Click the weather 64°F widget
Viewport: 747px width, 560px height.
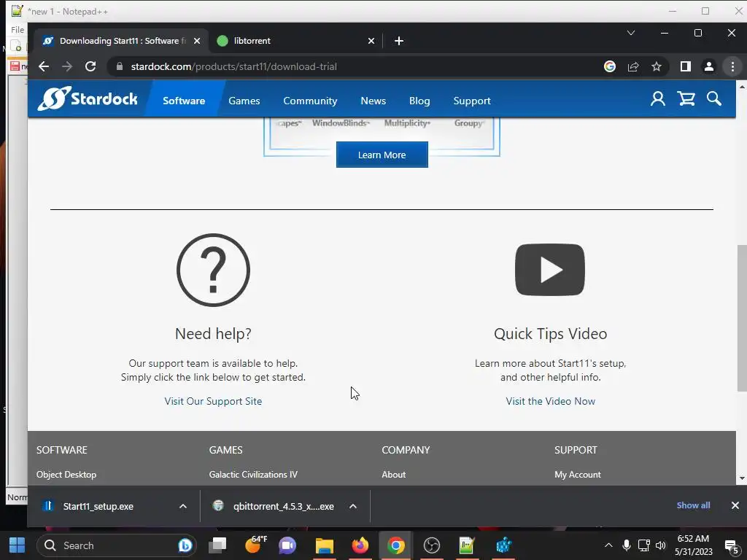[x=255, y=545]
